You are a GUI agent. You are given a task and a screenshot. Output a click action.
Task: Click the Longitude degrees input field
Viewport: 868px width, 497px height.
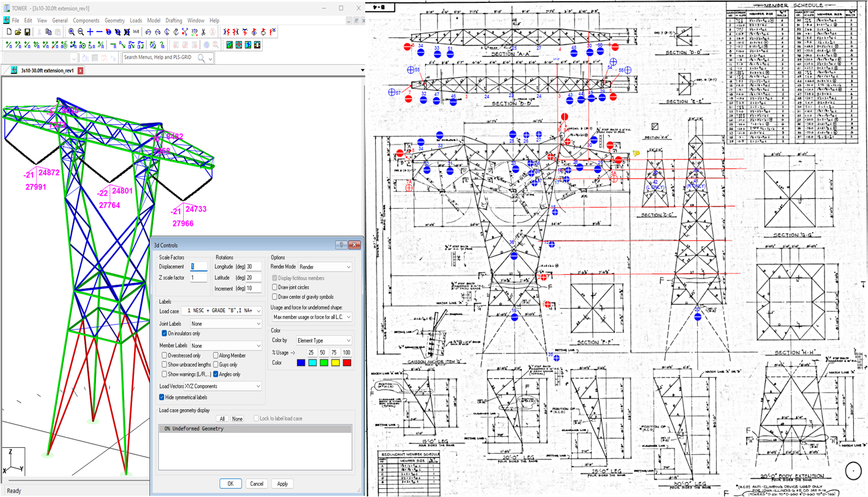pos(254,267)
